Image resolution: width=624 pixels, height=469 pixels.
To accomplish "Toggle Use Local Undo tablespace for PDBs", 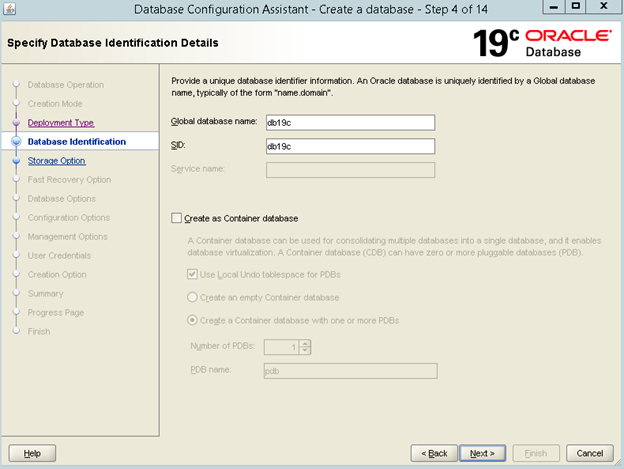I will [x=192, y=274].
